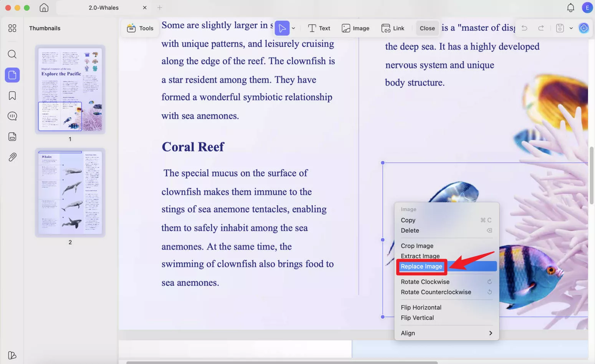
Task: Select the page thumbnails panel icon
Action: pos(12,75)
